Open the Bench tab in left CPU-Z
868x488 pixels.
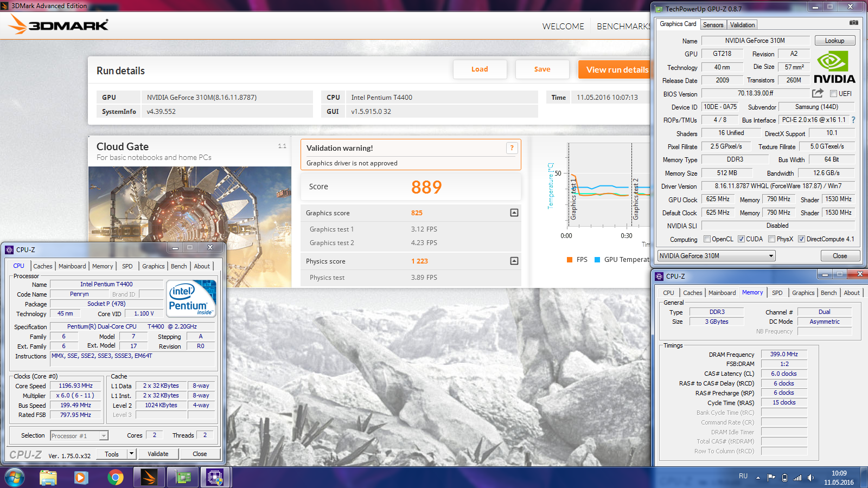[178, 266]
